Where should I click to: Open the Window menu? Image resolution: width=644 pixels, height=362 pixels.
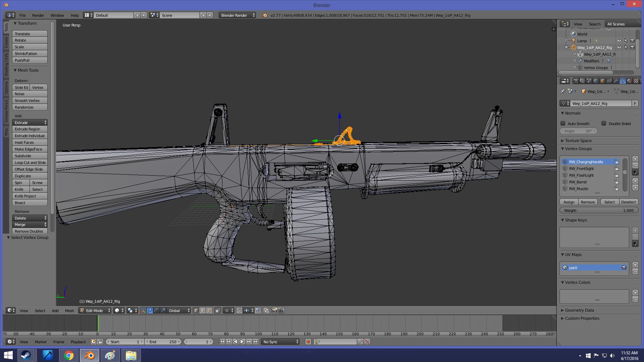57,15
